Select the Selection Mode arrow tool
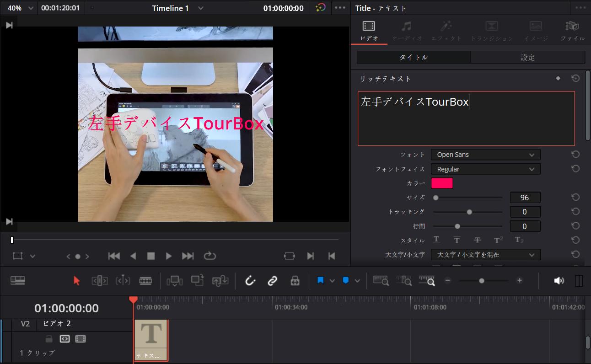The image size is (591, 364). click(76, 281)
